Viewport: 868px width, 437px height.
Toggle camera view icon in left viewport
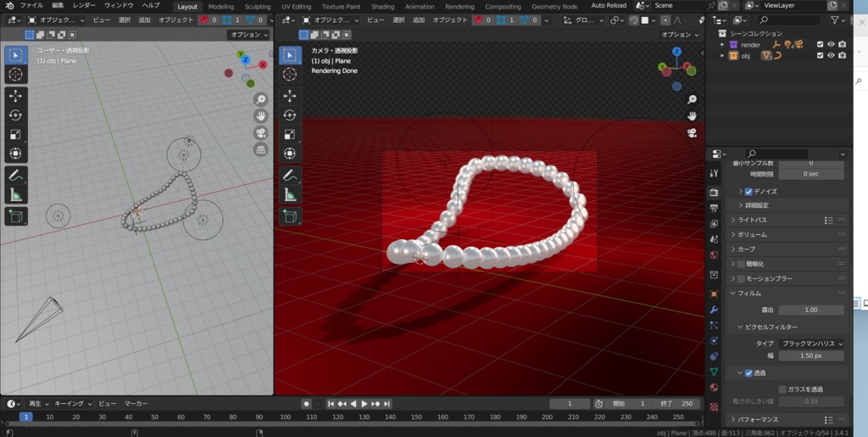(x=261, y=132)
